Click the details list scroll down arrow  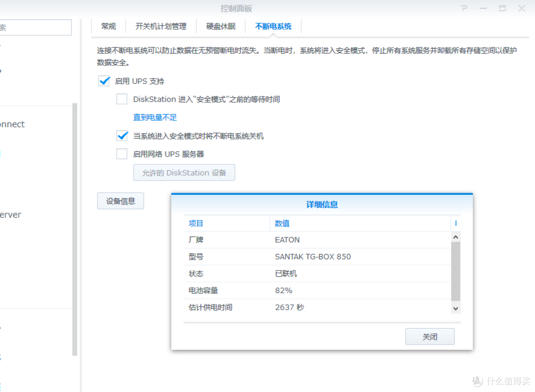point(456,308)
